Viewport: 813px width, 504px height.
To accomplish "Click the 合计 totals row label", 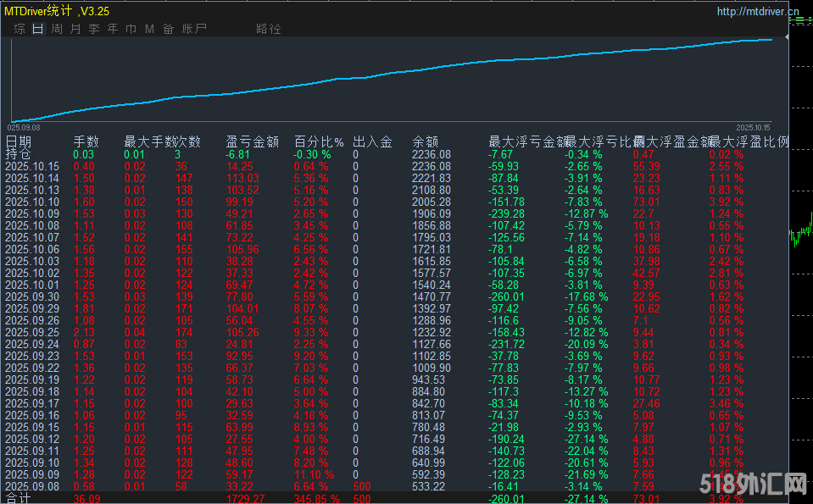I will click(x=19, y=500).
